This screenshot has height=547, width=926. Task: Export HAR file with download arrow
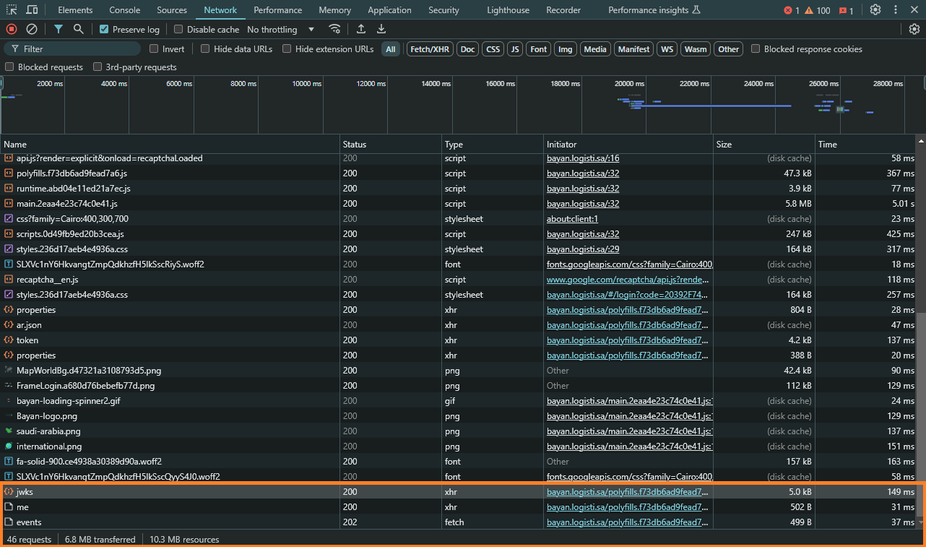pyautogui.click(x=381, y=30)
